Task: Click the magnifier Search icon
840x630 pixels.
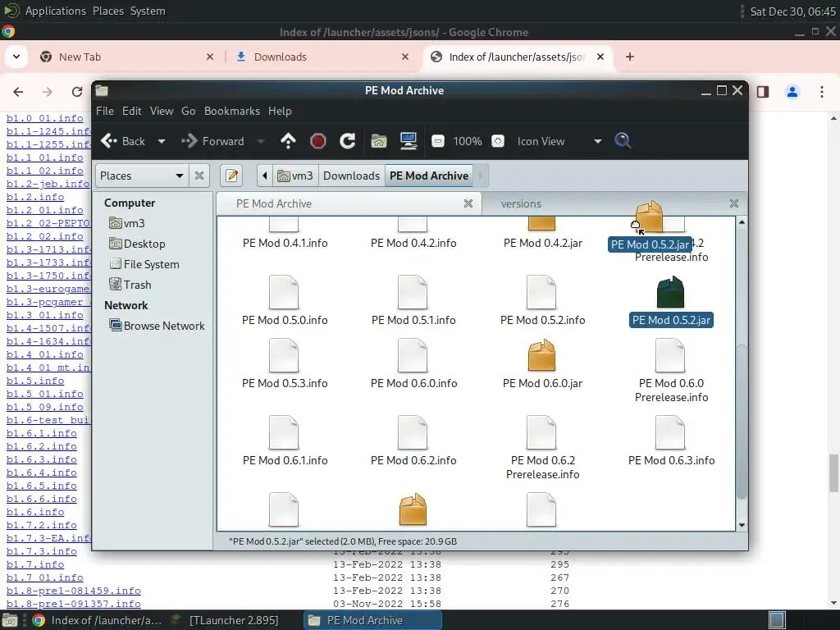Action: [x=623, y=141]
